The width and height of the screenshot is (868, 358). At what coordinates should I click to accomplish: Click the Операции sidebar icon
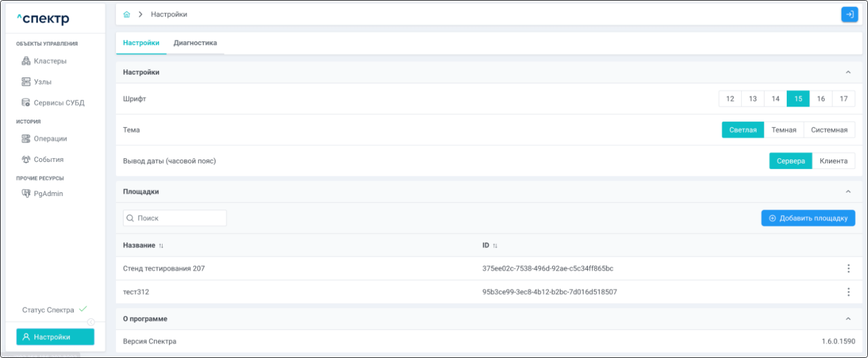(26, 139)
